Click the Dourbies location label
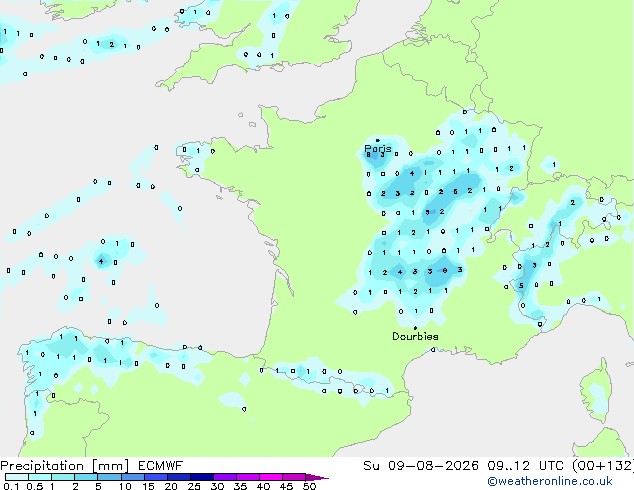This screenshot has height=490, width=634. (415, 336)
